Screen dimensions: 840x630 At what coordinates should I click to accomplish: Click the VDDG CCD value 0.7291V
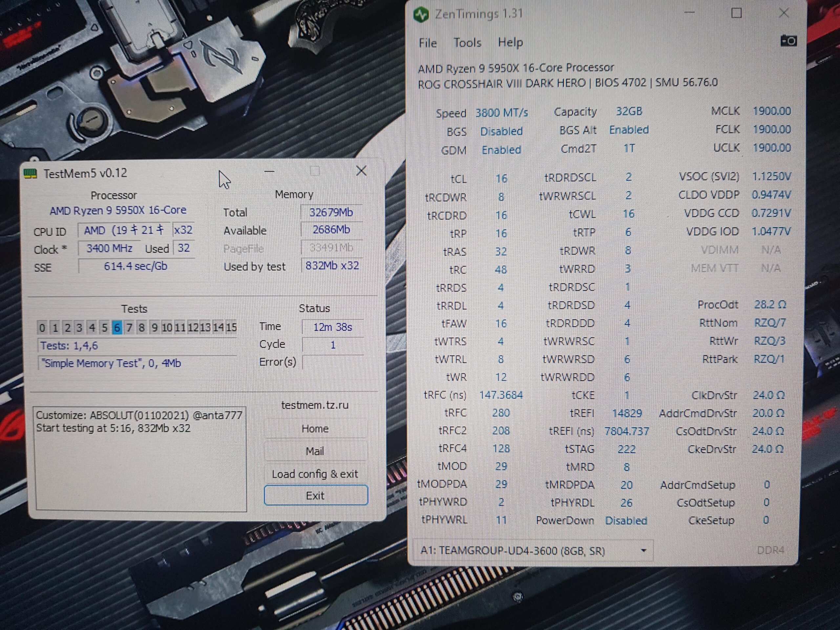click(771, 213)
